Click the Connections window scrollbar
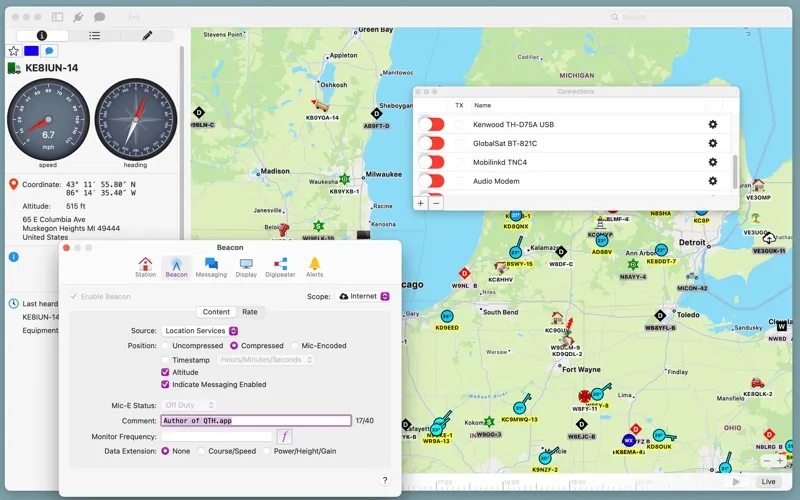800x500 pixels. 735,171
